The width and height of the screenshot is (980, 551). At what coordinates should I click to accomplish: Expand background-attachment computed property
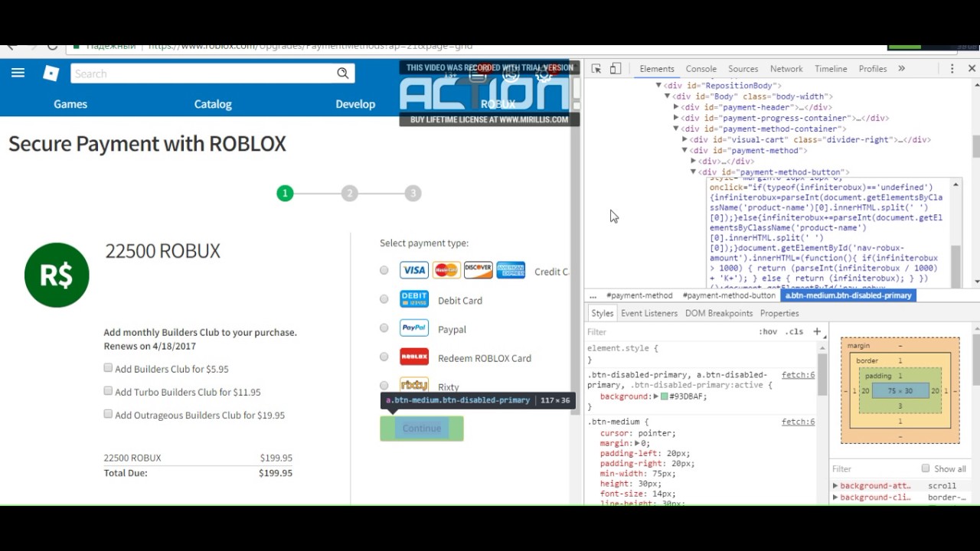coord(835,486)
